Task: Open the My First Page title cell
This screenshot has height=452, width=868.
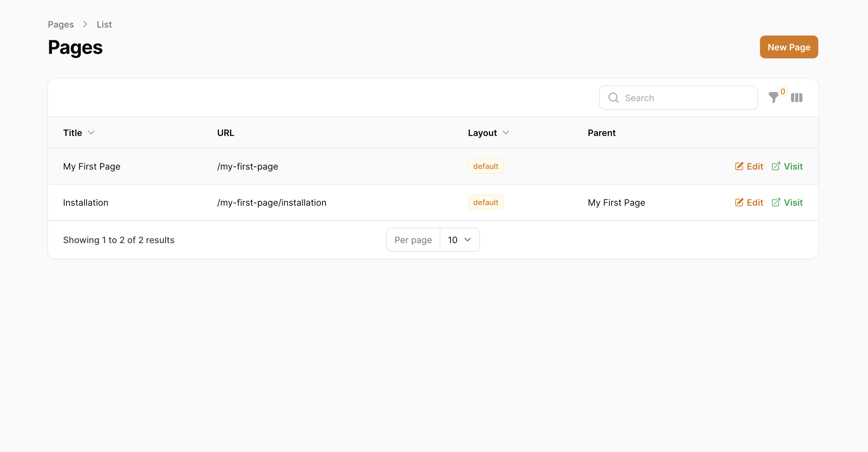Action: click(x=92, y=166)
